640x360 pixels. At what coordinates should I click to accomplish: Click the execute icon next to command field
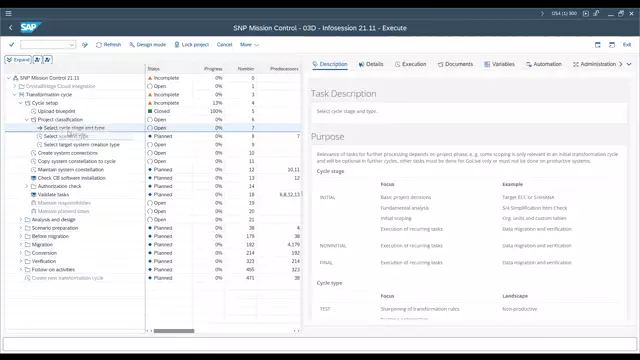(x=85, y=45)
